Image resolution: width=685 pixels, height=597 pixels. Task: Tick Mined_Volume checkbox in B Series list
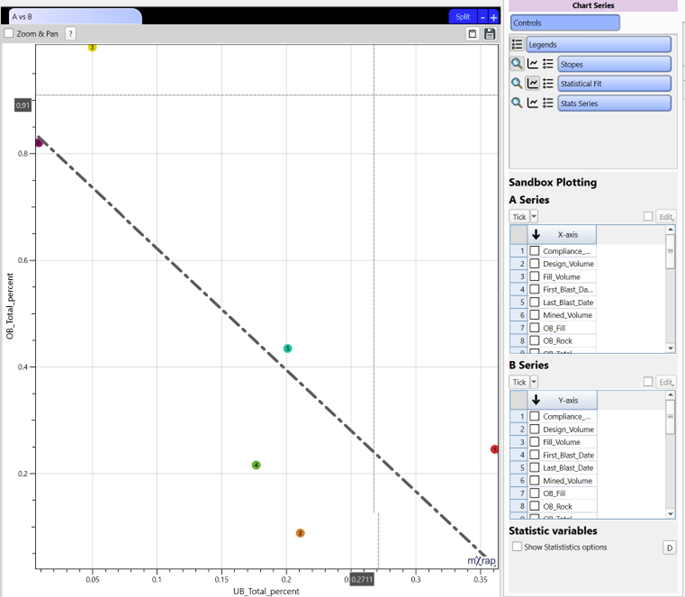[535, 481]
